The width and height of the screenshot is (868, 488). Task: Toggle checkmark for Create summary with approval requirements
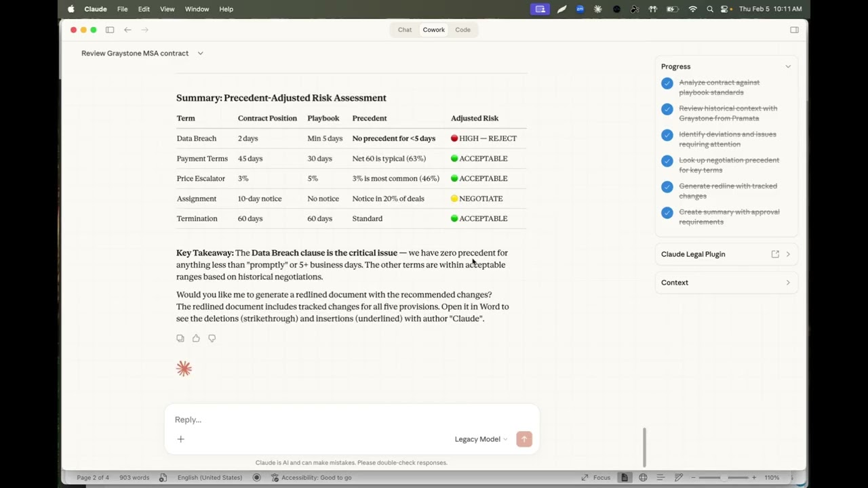(667, 212)
